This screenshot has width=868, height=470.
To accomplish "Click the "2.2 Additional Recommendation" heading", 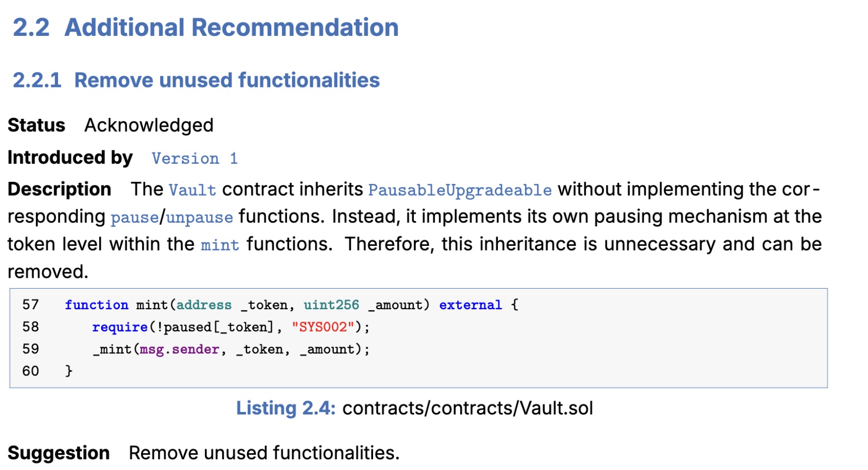I will 205,28.
